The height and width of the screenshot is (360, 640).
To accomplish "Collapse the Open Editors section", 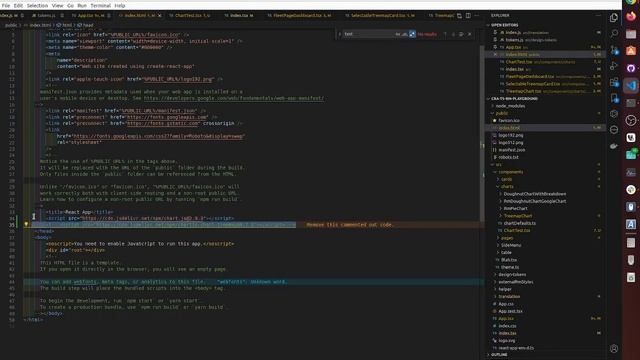I will coord(504,25).
